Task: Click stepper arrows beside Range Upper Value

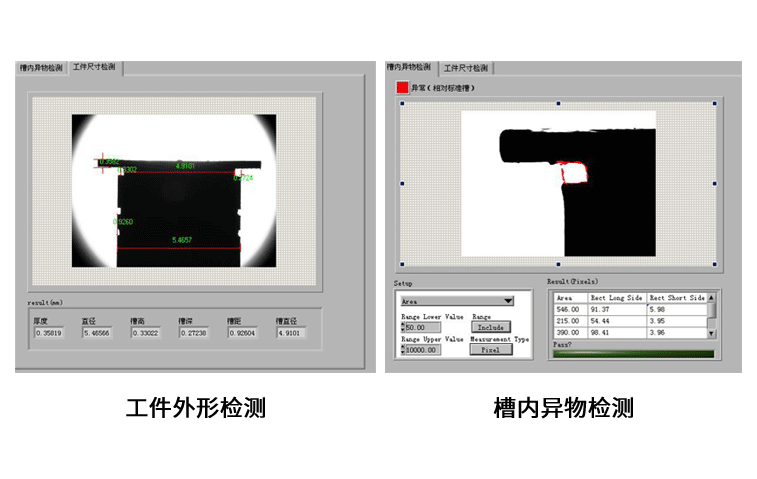Action: (x=403, y=350)
